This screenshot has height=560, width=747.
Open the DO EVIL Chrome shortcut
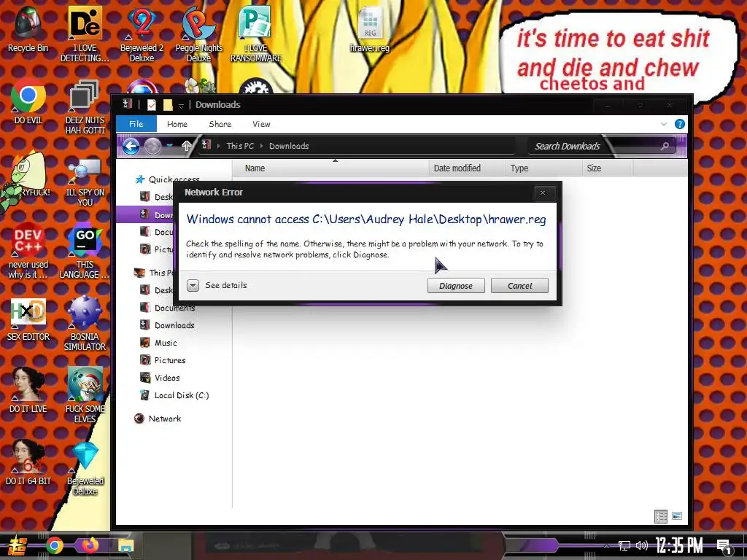(28, 102)
